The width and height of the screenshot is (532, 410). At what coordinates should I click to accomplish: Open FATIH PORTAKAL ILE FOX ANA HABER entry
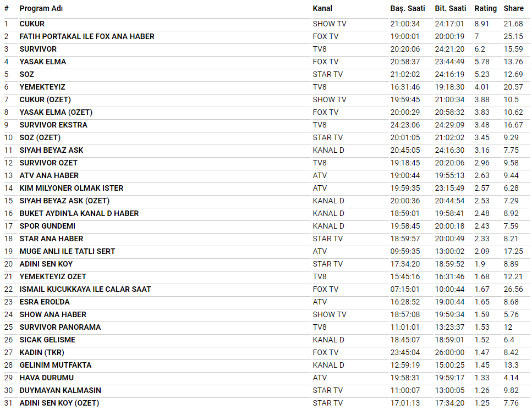pos(87,36)
